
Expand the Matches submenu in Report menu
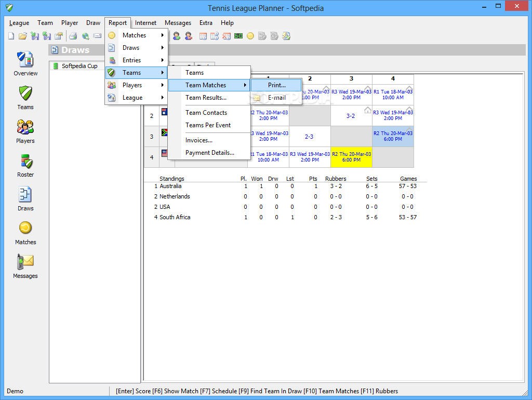(135, 35)
